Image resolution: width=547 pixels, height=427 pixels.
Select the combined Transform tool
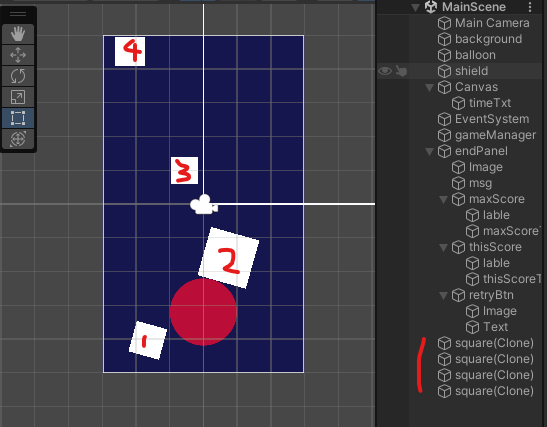click(18, 139)
